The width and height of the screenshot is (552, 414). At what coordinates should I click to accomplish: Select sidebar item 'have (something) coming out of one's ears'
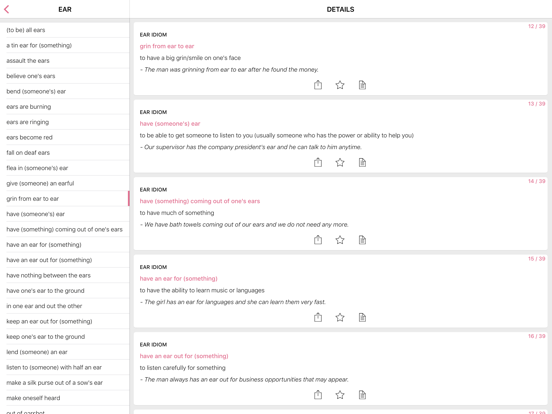pyautogui.click(x=65, y=229)
